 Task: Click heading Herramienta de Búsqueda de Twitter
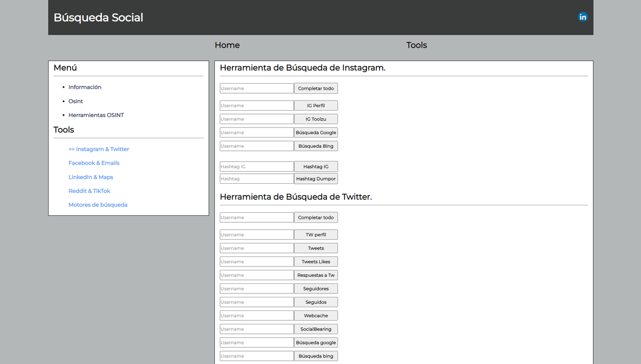tap(296, 197)
